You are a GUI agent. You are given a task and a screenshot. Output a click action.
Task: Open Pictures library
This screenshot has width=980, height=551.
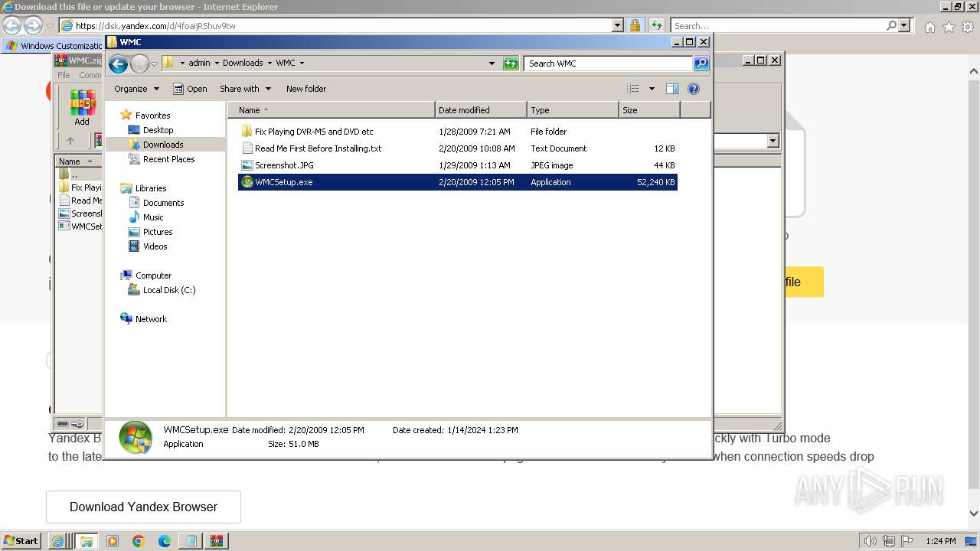(158, 232)
